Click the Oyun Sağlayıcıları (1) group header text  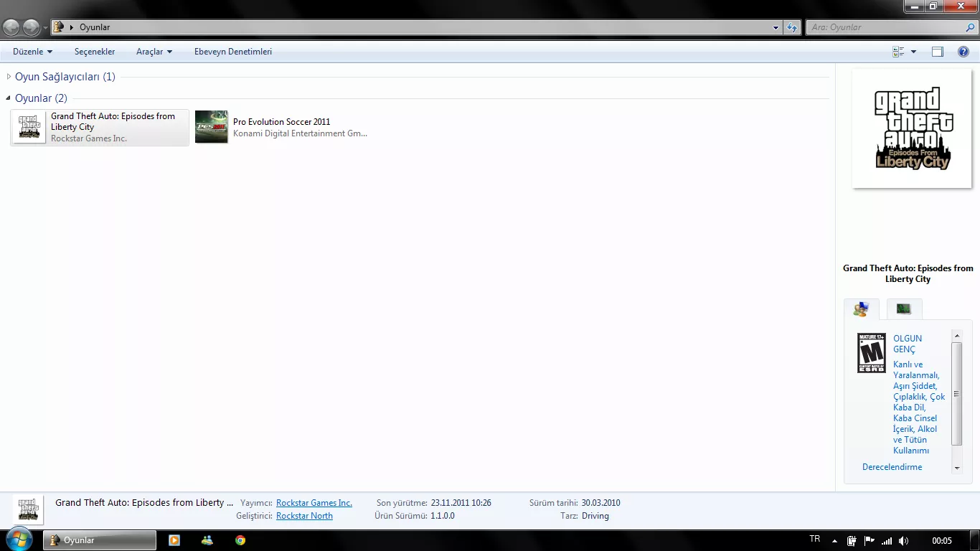pyautogui.click(x=65, y=77)
